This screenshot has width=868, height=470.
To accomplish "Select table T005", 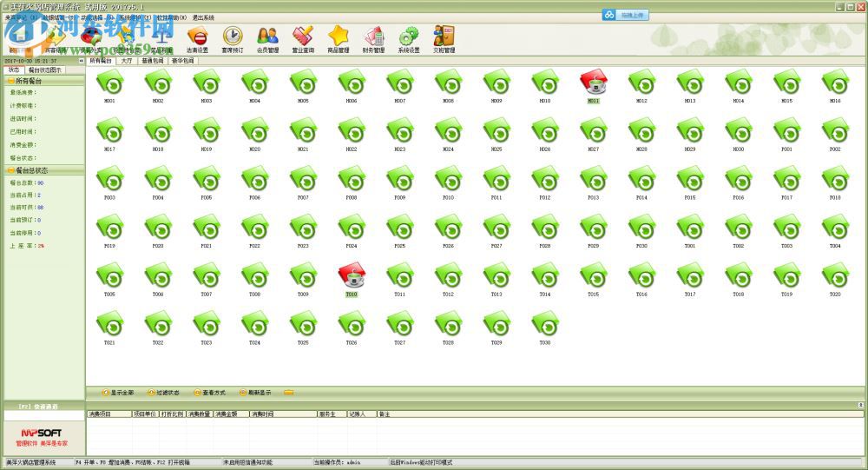I will pyautogui.click(x=109, y=280).
